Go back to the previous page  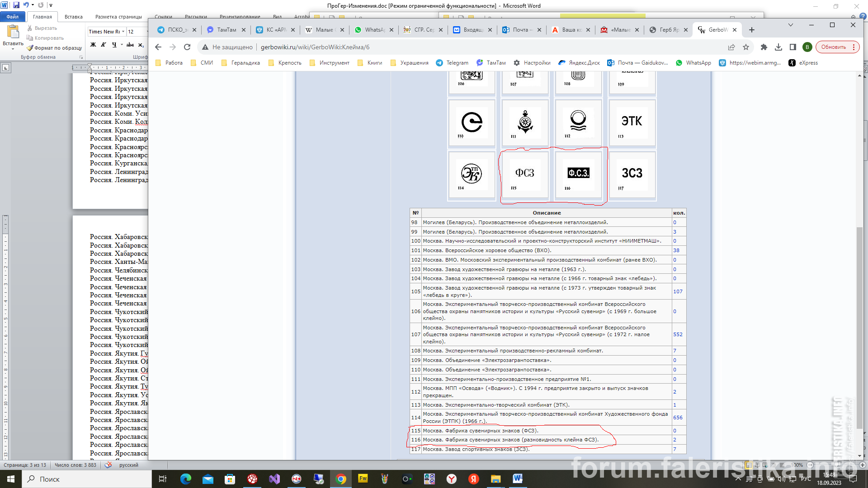pos(158,47)
